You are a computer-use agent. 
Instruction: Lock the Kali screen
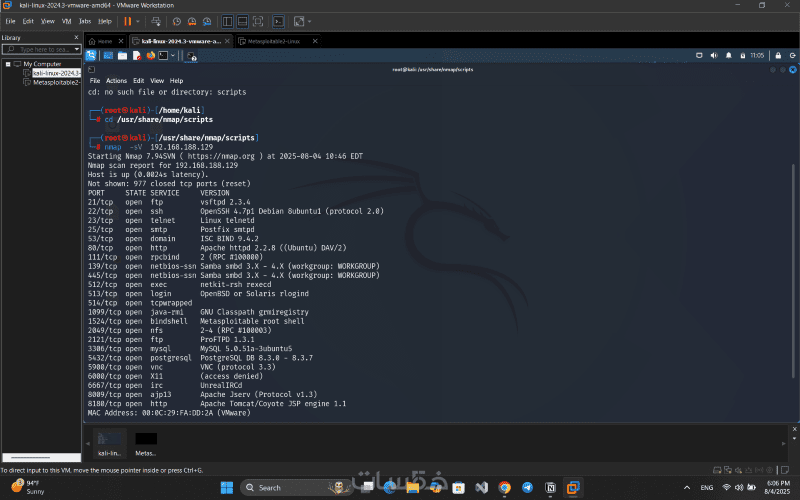click(778, 56)
